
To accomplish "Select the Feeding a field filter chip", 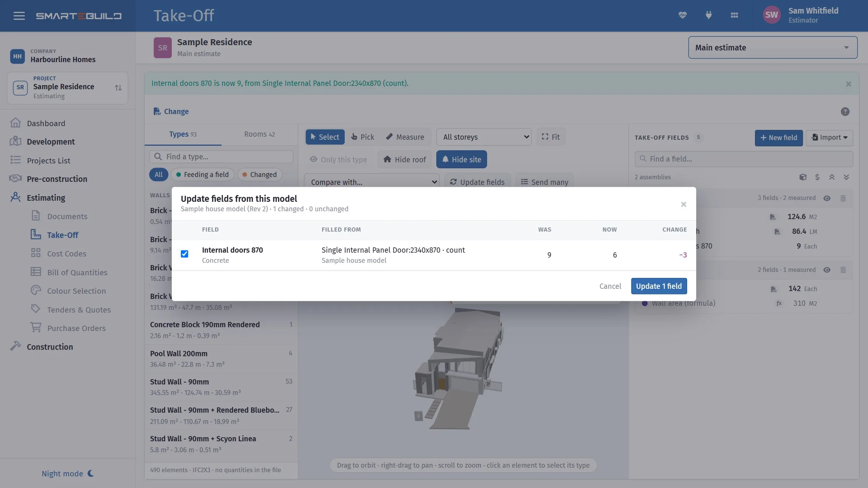I will [202, 174].
